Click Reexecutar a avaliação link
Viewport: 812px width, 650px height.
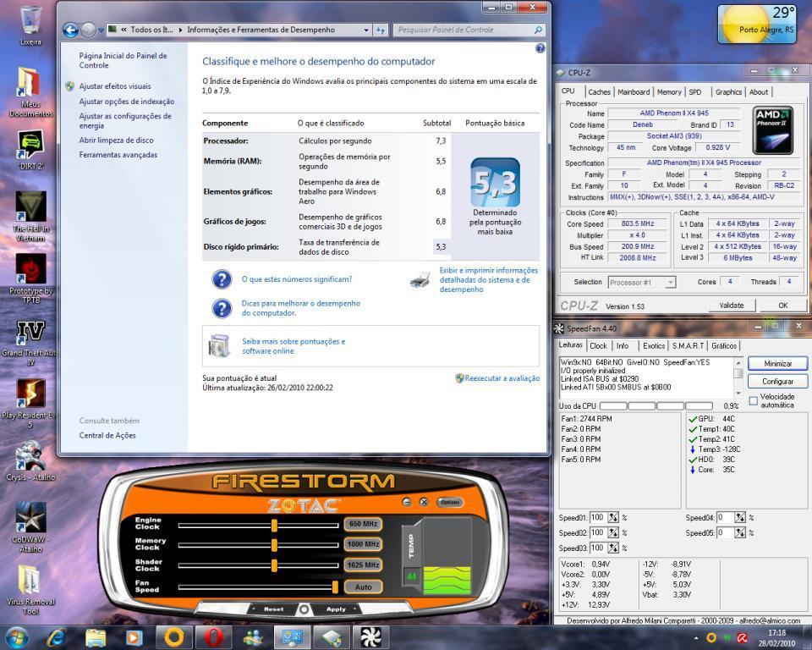(502, 378)
